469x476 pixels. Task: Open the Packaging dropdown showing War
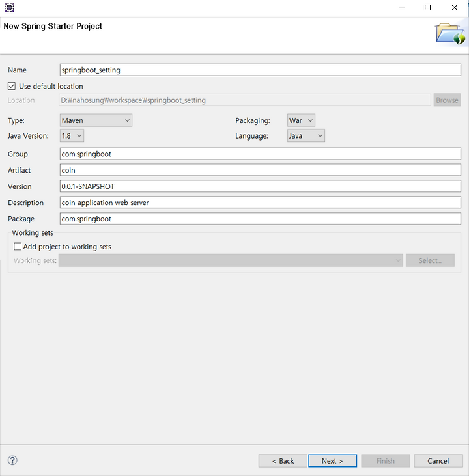pyautogui.click(x=301, y=120)
